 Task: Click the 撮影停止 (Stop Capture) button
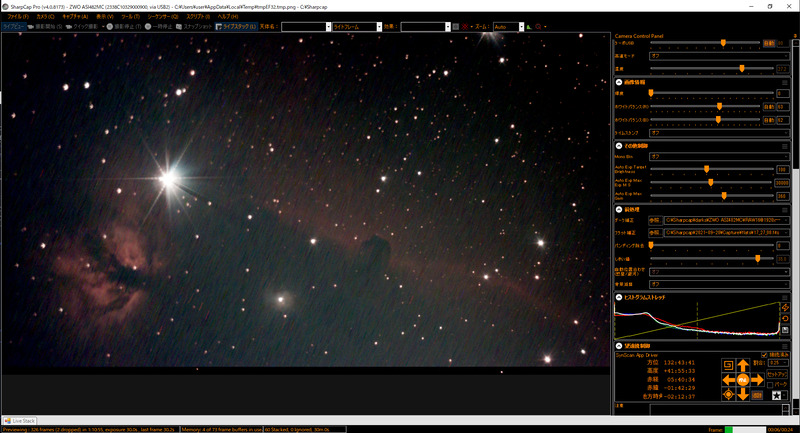(124, 27)
